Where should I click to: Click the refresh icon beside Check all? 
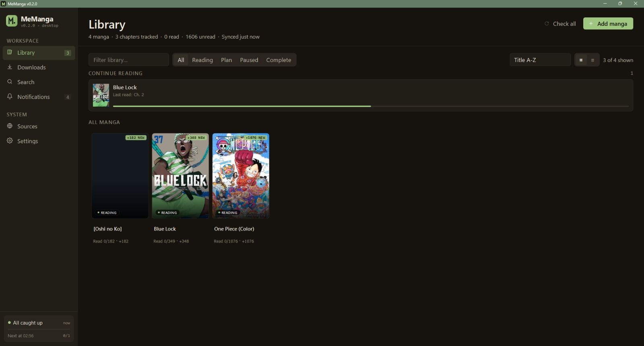pos(547,24)
